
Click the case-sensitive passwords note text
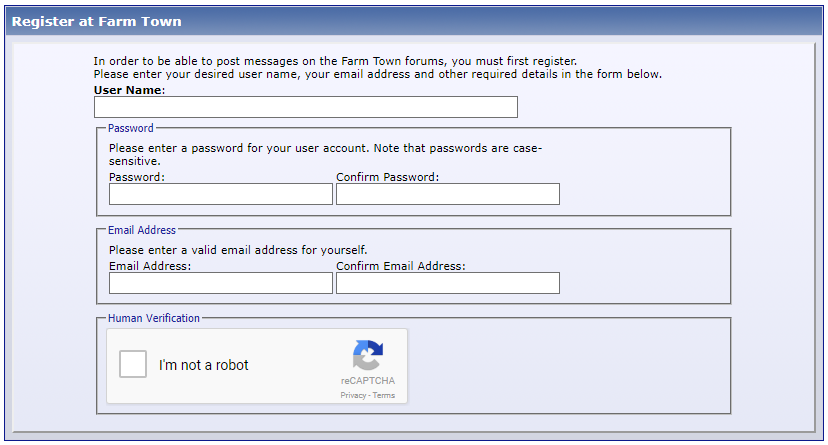tap(325, 155)
